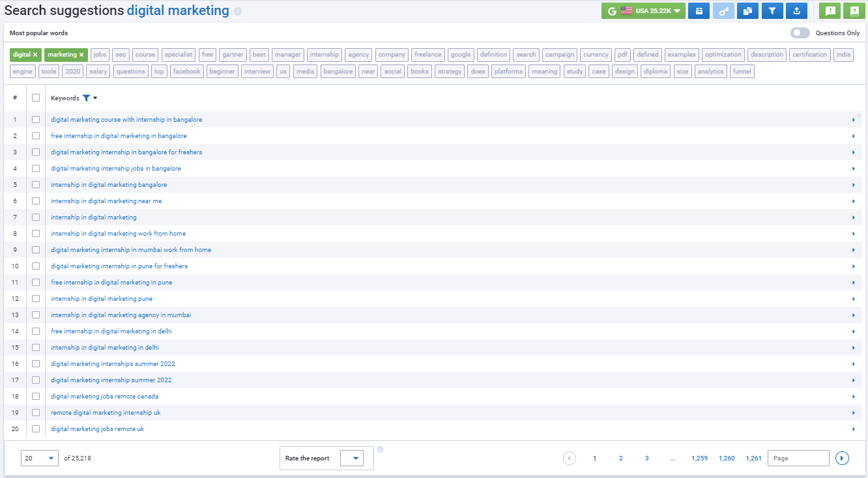Enable the Questions Only toggle
868x478 pixels.
tap(800, 33)
